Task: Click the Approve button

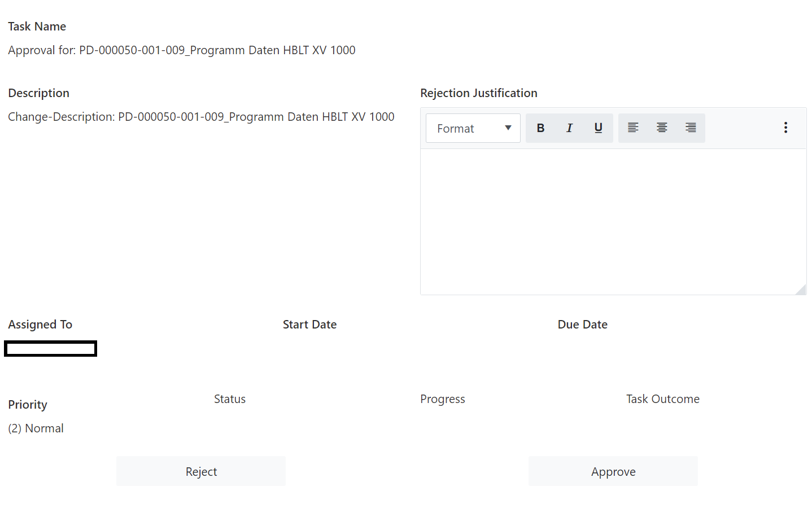Action: coord(613,471)
